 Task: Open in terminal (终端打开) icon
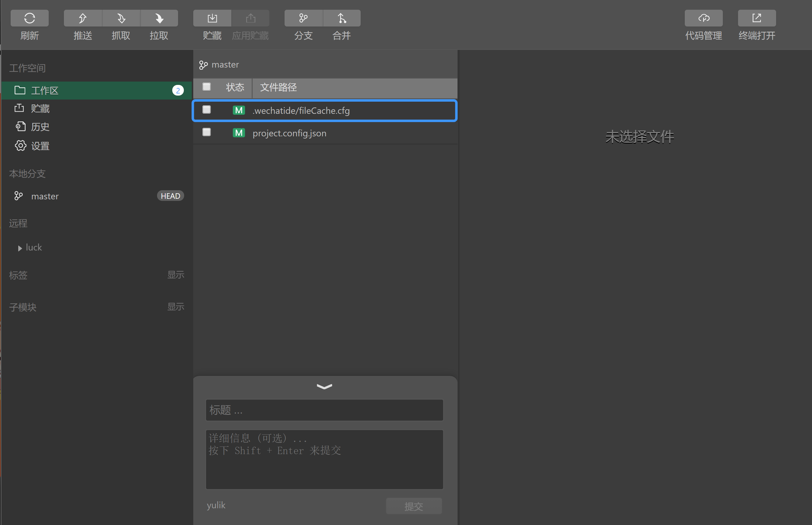coord(756,18)
